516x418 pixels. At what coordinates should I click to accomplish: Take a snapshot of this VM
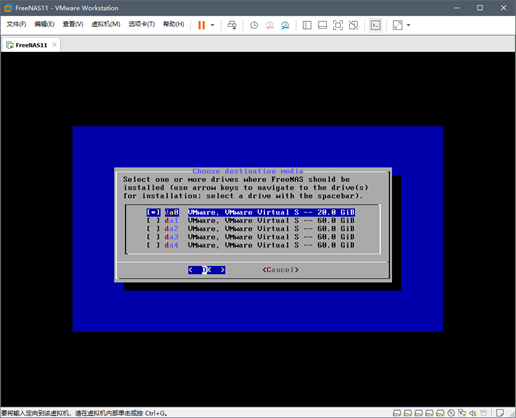[254, 25]
